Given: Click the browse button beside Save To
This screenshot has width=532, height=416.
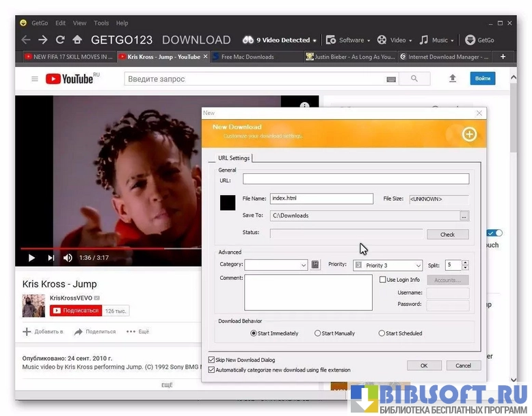Looking at the screenshot, I should pyautogui.click(x=464, y=216).
